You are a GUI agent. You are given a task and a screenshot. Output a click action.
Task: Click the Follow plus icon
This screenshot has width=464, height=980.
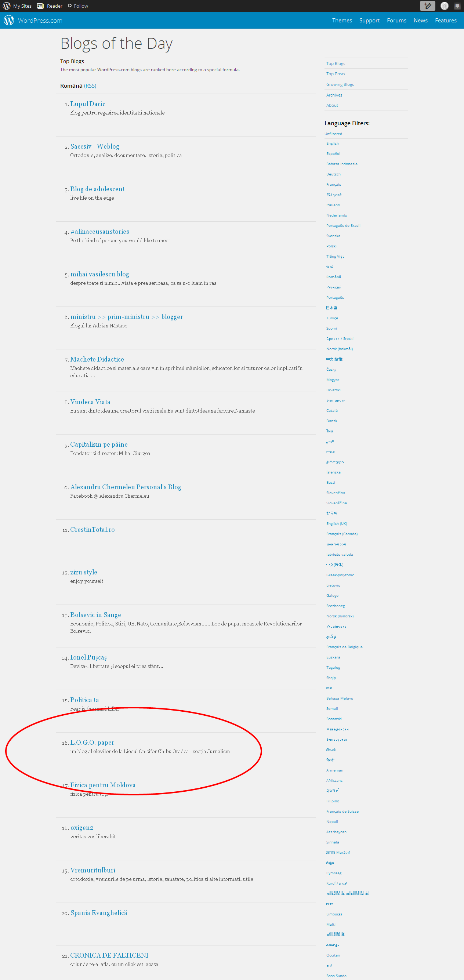click(70, 6)
